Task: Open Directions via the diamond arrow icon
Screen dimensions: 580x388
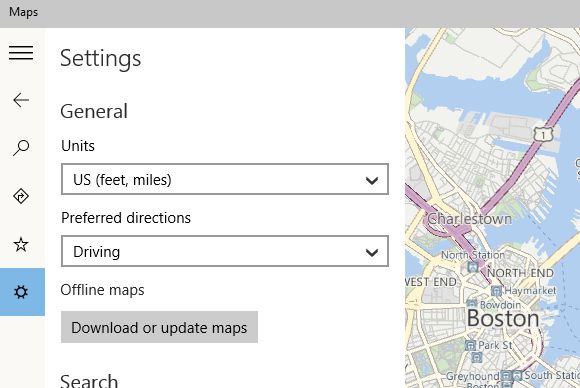Action: 21,196
